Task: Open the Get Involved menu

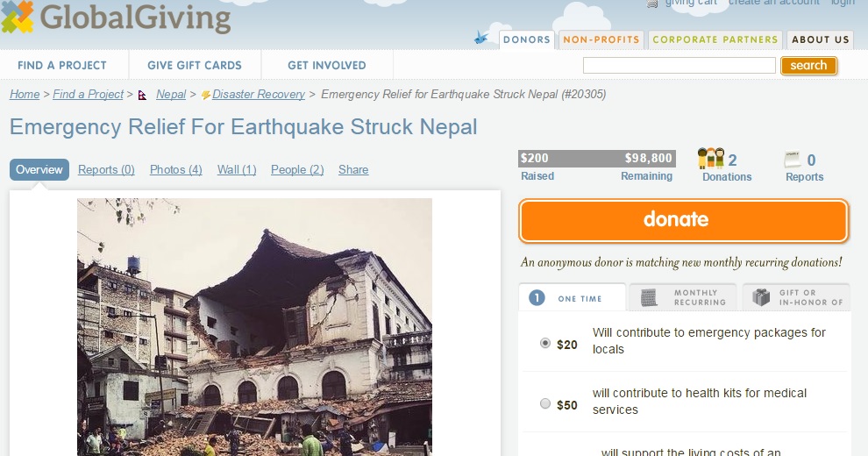Action: tap(327, 65)
